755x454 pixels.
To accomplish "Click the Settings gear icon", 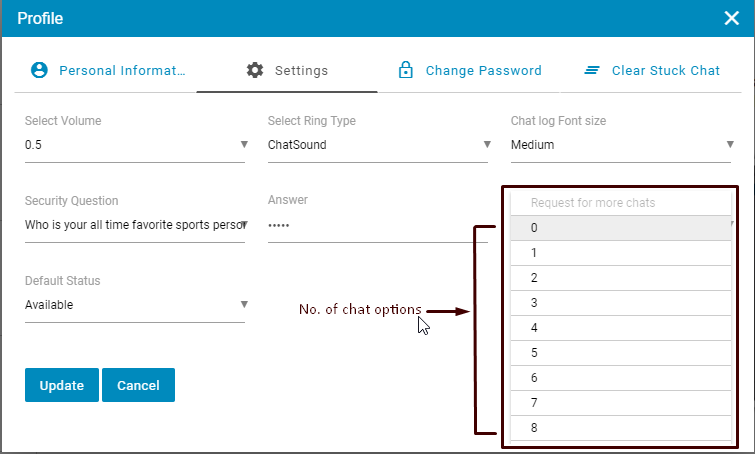I will (255, 70).
